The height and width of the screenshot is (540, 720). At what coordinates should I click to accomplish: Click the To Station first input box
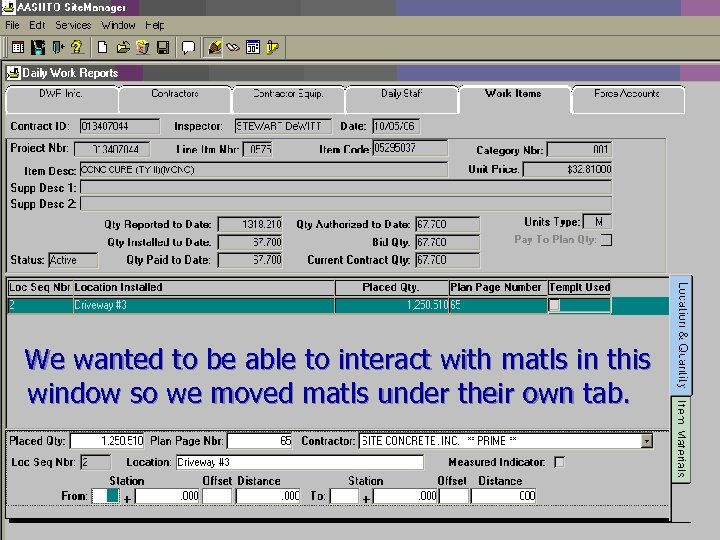coord(344,496)
